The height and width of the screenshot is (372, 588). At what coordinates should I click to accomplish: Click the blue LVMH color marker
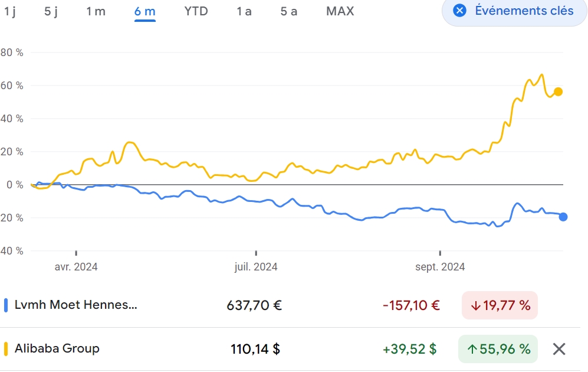click(x=6, y=305)
